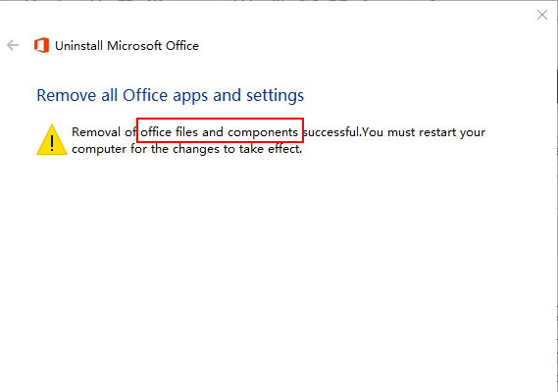Click the orange Microsoft Office logo

[41, 45]
